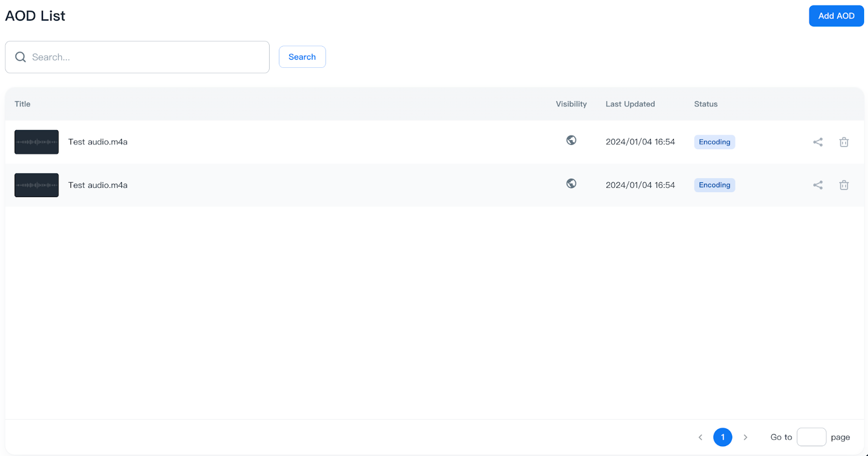Toggle globe visibility icon in second row

pyautogui.click(x=571, y=183)
